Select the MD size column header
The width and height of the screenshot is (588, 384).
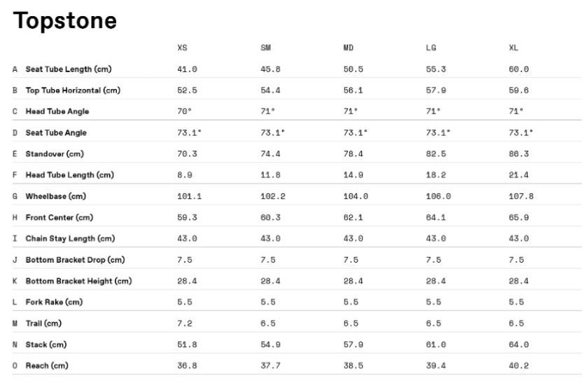pyautogui.click(x=349, y=48)
